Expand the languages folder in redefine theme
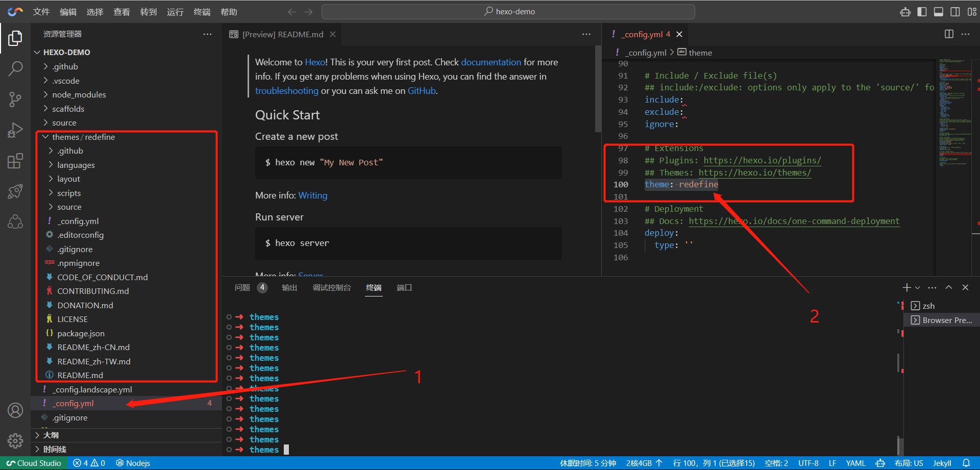Viewport: 980px width, 470px height. coord(126,165)
